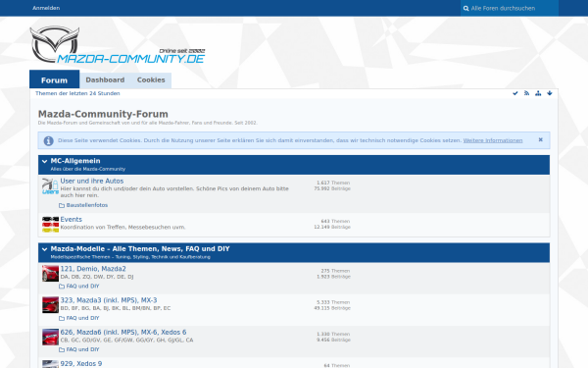Collapse the MC-Allgemein category
Image resolution: width=588 pixels, height=368 pixels.
(x=45, y=162)
